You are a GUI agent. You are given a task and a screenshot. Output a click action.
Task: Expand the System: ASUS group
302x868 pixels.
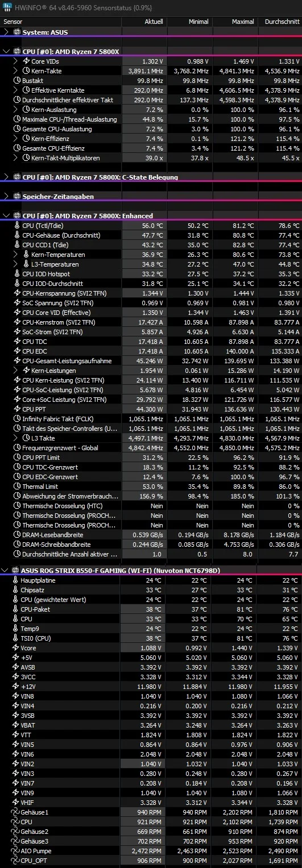[6, 32]
